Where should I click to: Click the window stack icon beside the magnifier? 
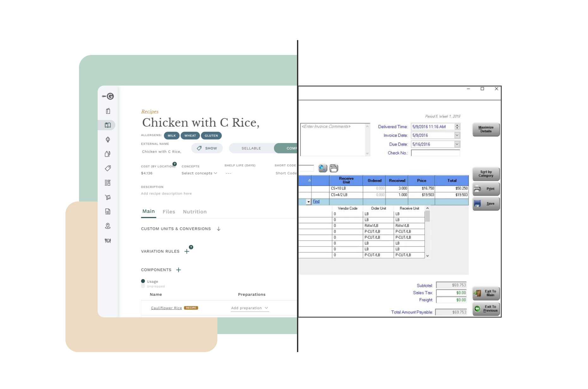click(334, 168)
